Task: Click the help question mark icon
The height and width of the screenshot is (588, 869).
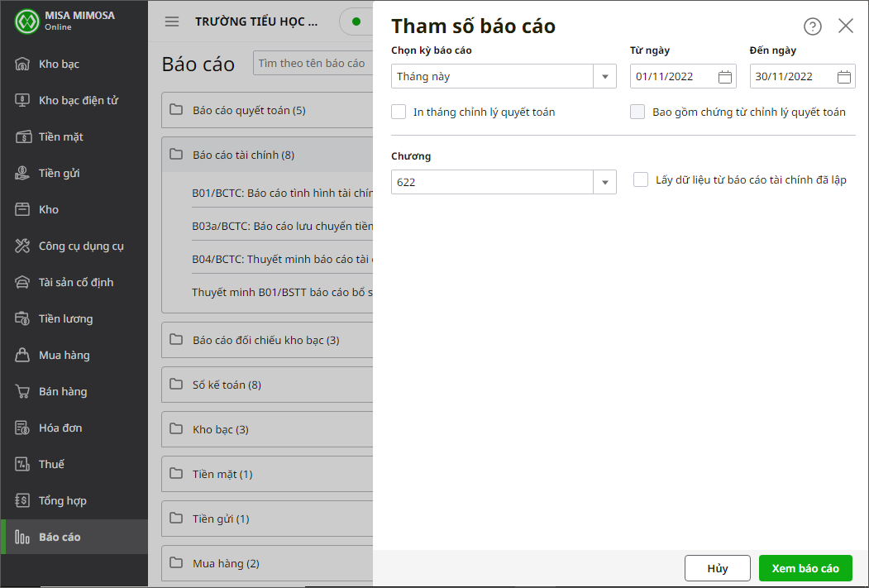Action: [x=813, y=26]
